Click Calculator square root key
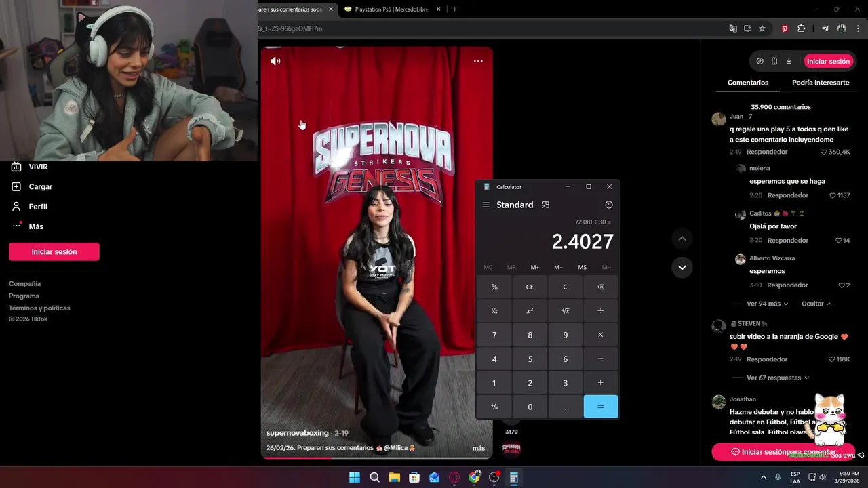 tap(565, 310)
